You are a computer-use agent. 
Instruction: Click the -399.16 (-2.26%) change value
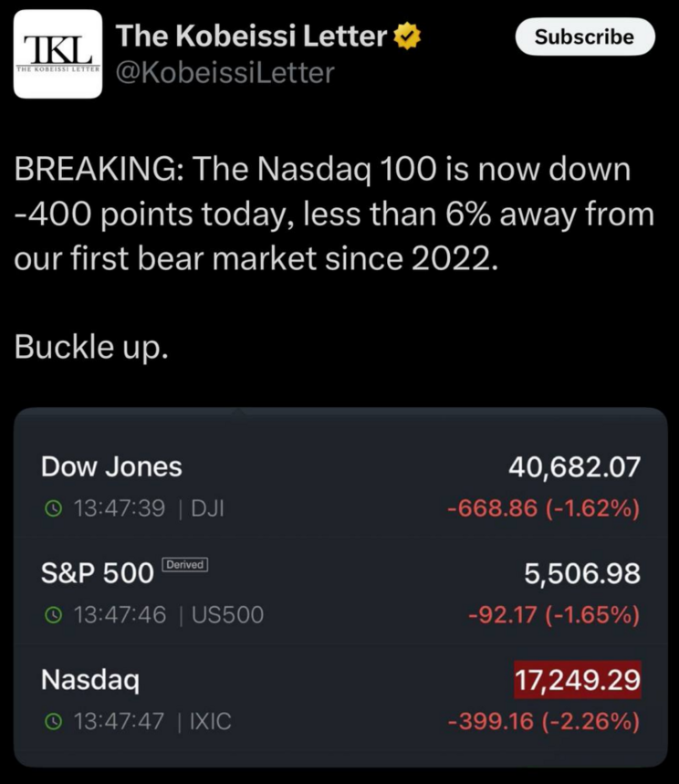pyautogui.click(x=543, y=722)
